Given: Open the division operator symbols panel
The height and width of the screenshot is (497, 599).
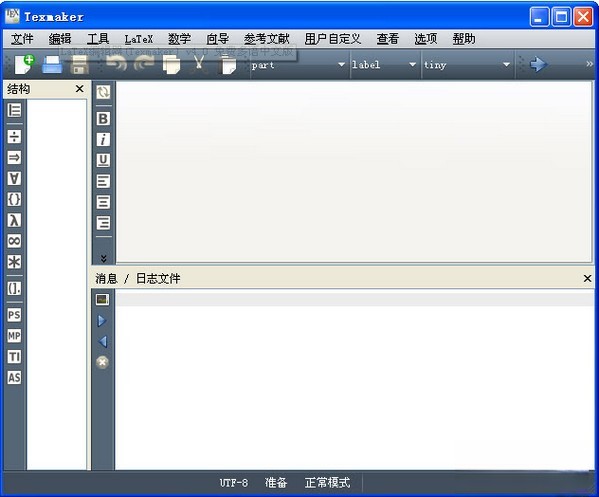Looking at the screenshot, I should [x=14, y=136].
